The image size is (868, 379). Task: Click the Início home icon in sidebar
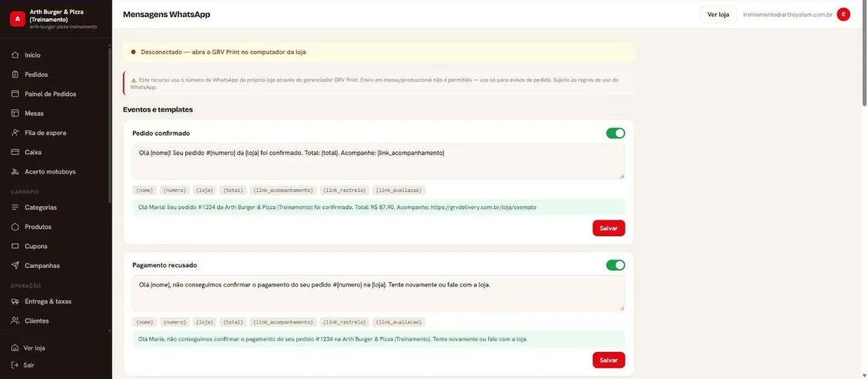[16, 55]
